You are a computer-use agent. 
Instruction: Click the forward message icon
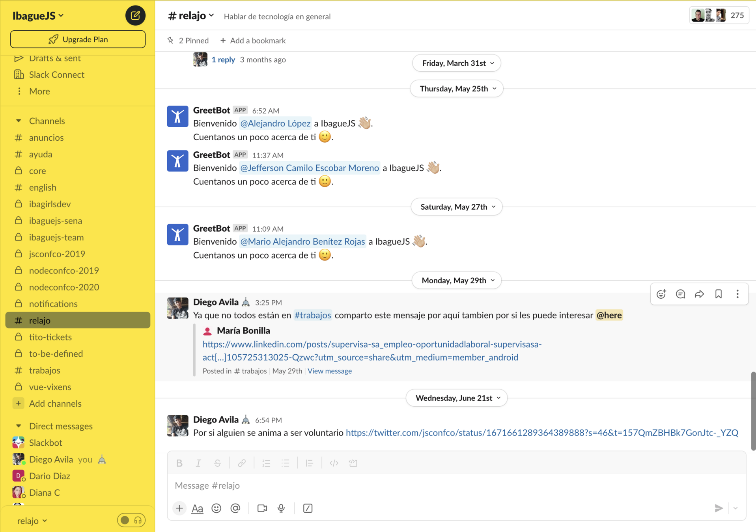click(699, 294)
